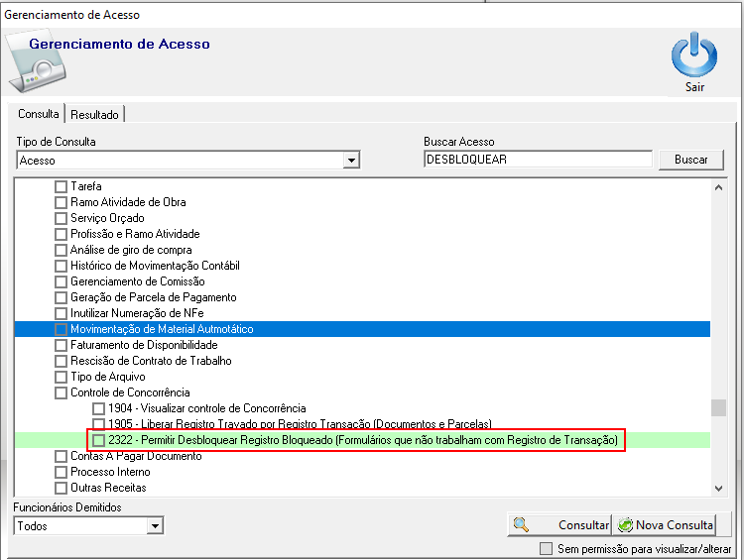Select Movimentação de Material Automático row
This screenshot has height=560, width=744.
(162, 329)
